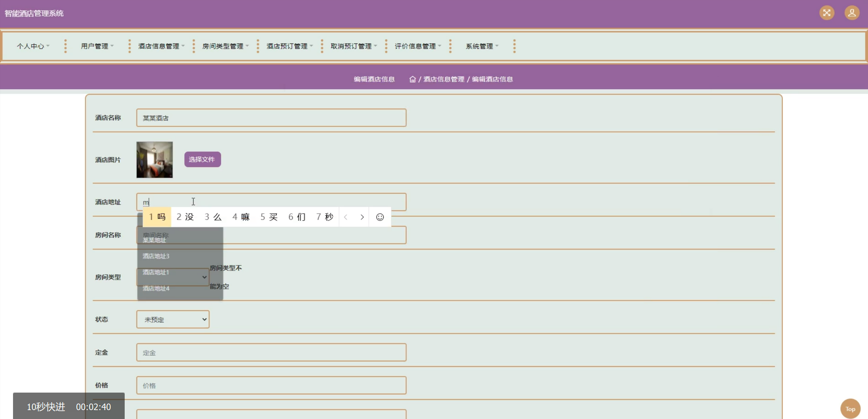Open the emoji picker in IME bar
This screenshot has width=868, height=419.
380,217
